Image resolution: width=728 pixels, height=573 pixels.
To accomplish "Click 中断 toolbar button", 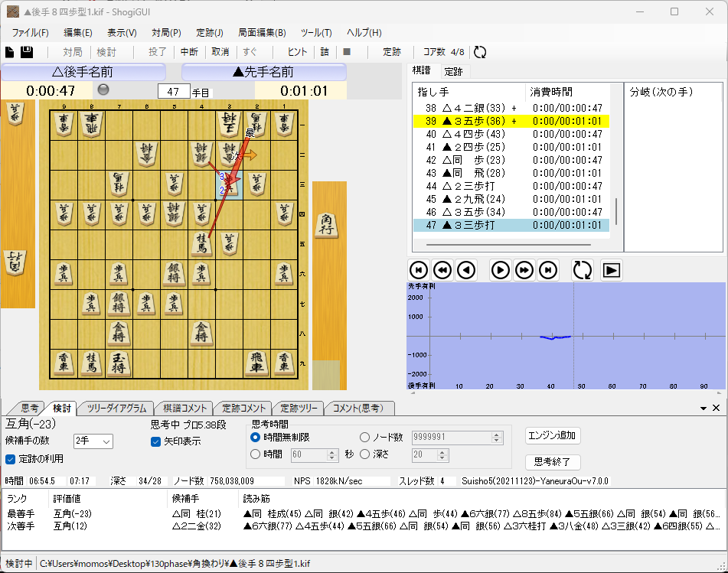I will pos(189,52).
